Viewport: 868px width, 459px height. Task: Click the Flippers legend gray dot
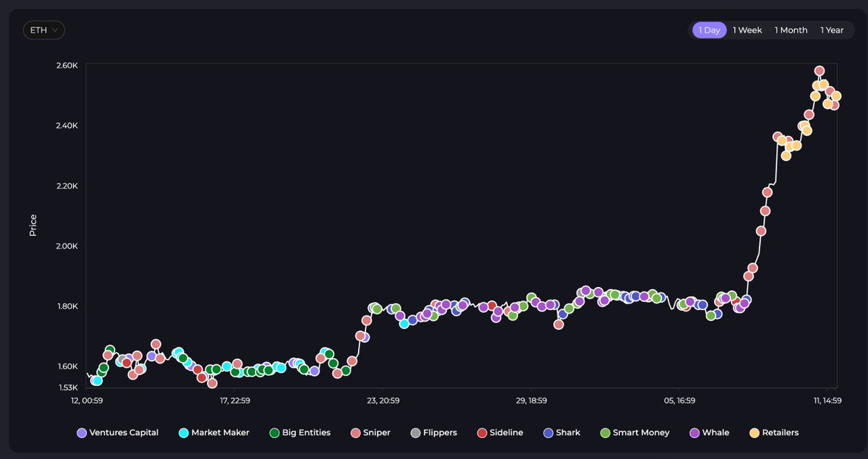tap(415, 433)
